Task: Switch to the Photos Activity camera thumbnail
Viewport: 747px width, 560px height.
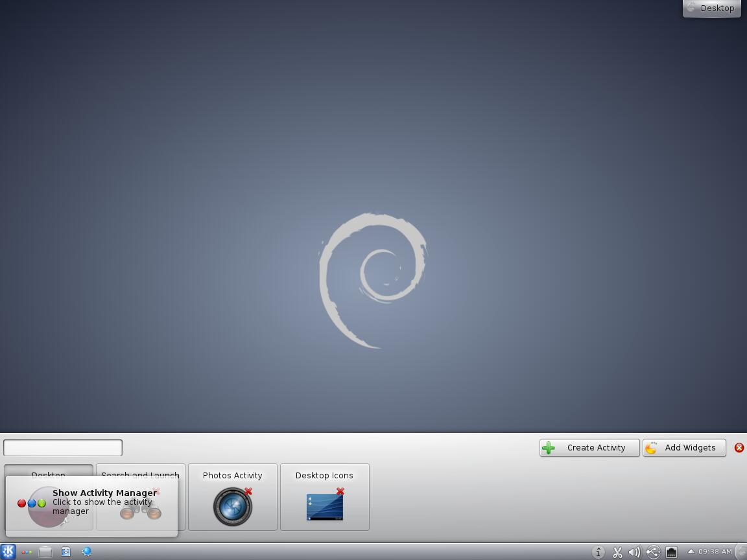Action: pyautogui.click(x=233, y=507)
